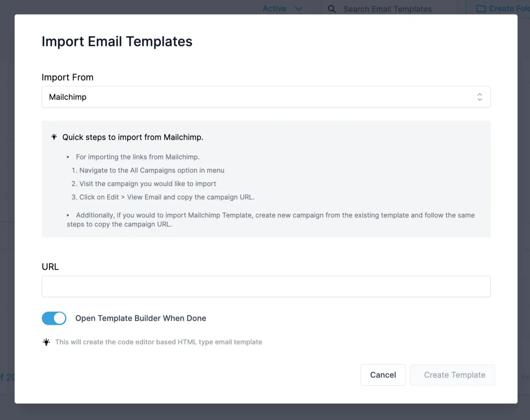Disable the Open Template Builder When Done switch
The width and height of the screenshot is (530, 420).
click(54, 318)
